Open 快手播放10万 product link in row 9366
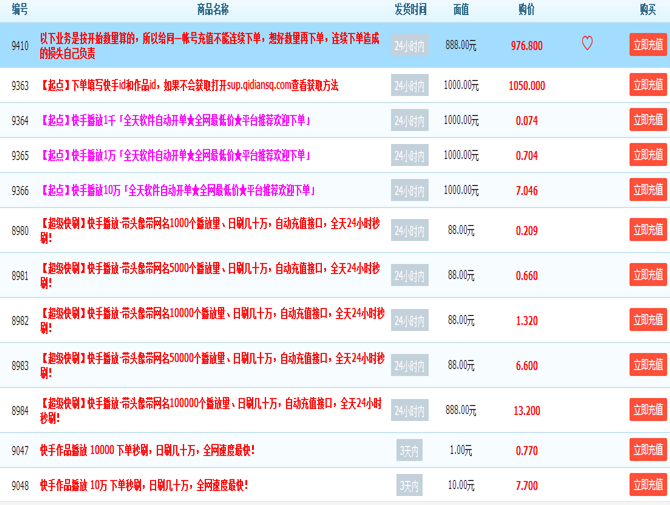 tap(177, 190)
